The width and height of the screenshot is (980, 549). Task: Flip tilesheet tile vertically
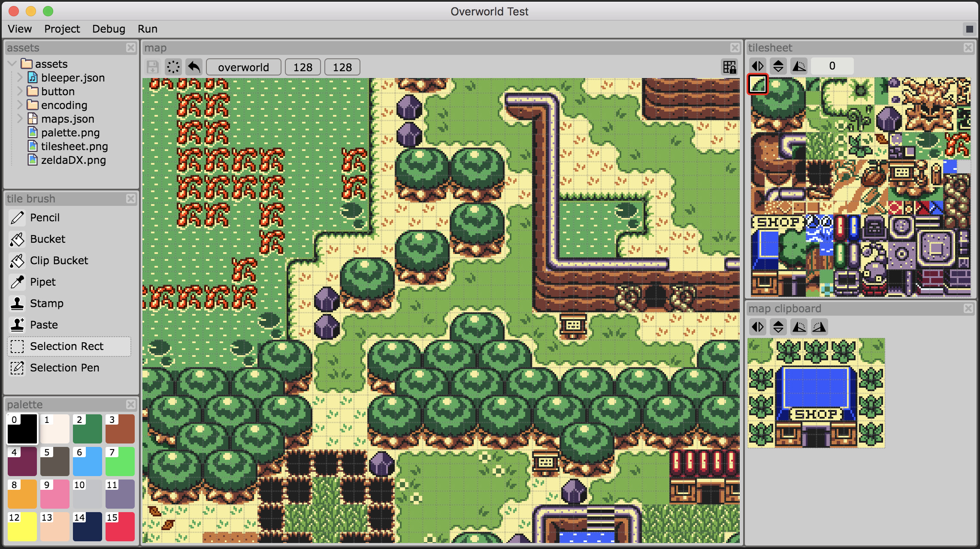778,66
